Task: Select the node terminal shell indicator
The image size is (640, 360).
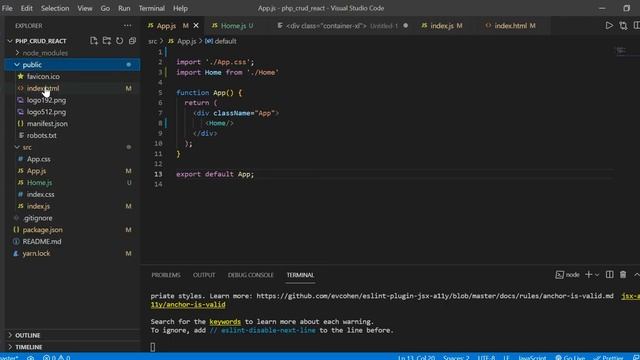Action: click(x=567, y=275)
